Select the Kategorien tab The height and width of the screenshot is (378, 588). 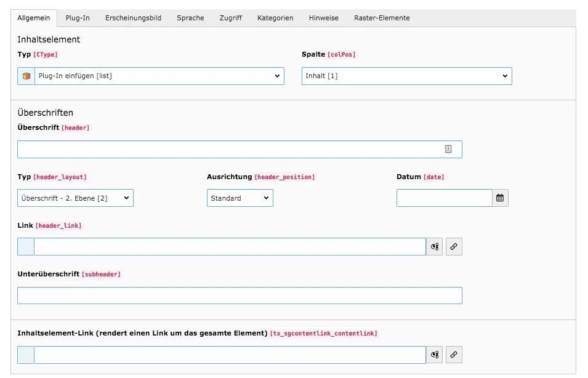[x=275, y=18]
